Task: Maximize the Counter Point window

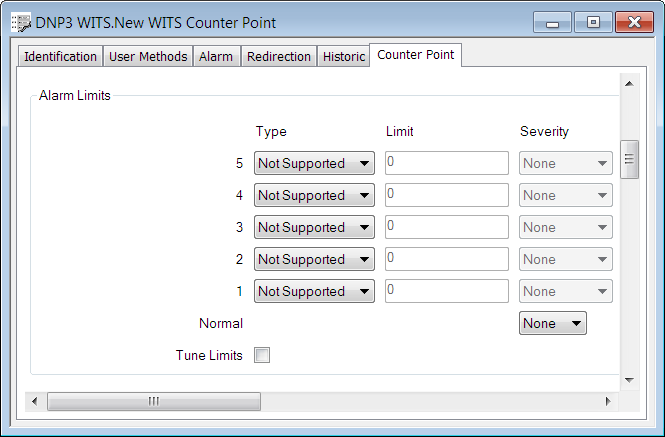Action: coord(593,22)
